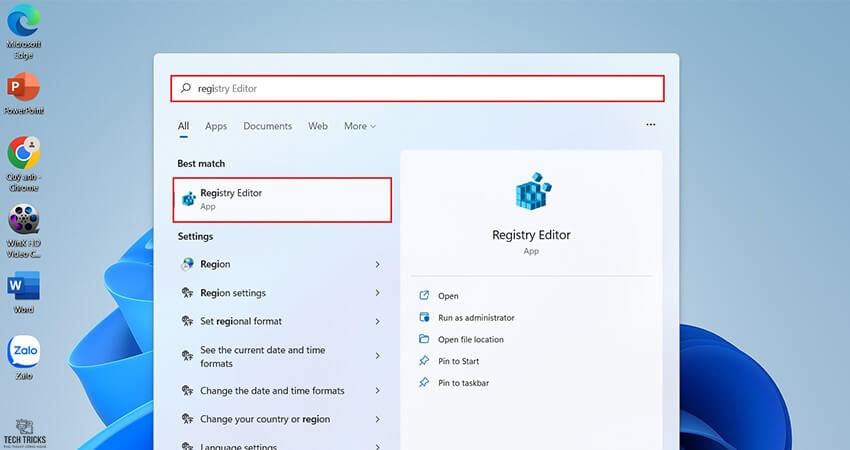Expand arrow beside See the current date formats
This screenshot has width=850, height=450.
pyautogui.click(x=377, y=356)
